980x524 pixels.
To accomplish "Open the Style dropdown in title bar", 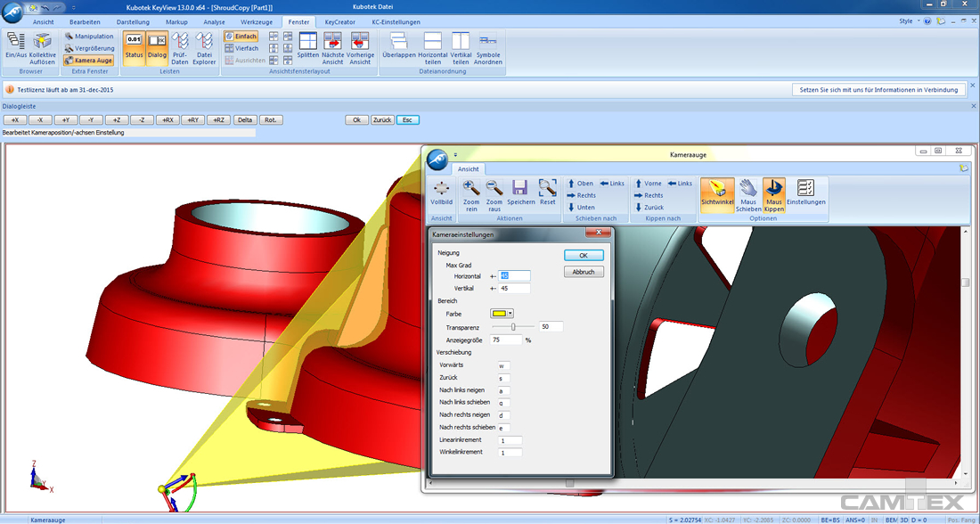I will (x=909, y=20).
